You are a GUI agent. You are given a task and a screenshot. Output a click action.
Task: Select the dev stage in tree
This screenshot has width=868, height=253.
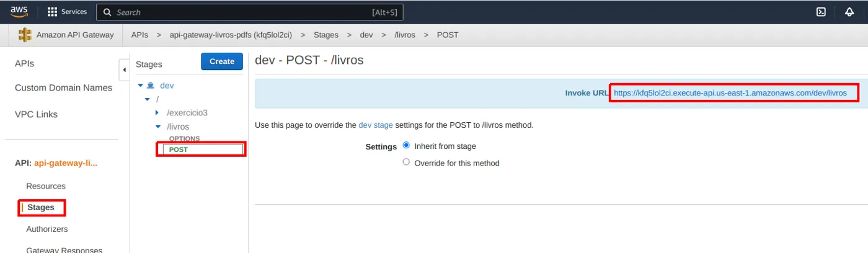pos(167,86)
